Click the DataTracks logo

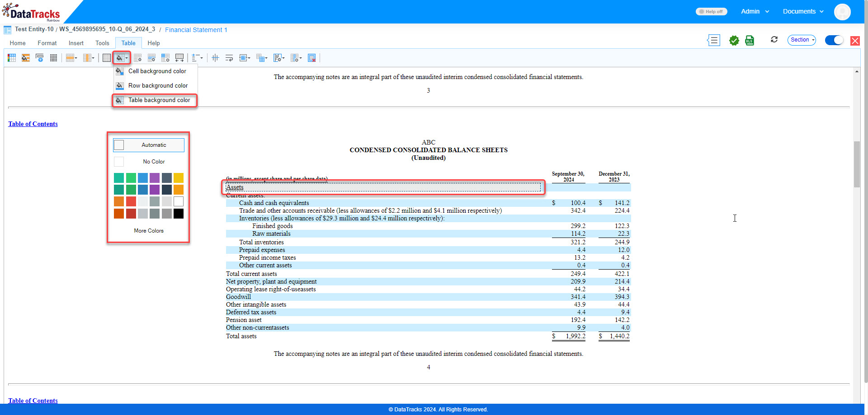31,12
